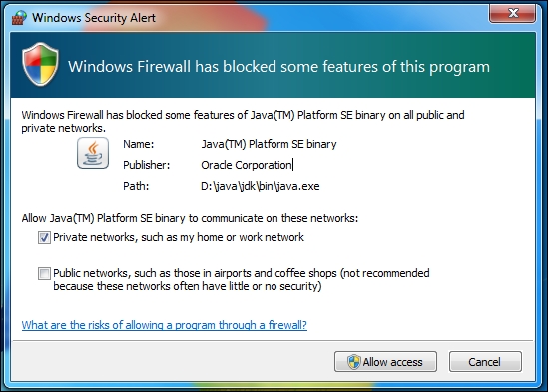The width and height of the screenshot is (548, 392).
Task: Close the Windows Security Alert dialog
Action: 512,13
